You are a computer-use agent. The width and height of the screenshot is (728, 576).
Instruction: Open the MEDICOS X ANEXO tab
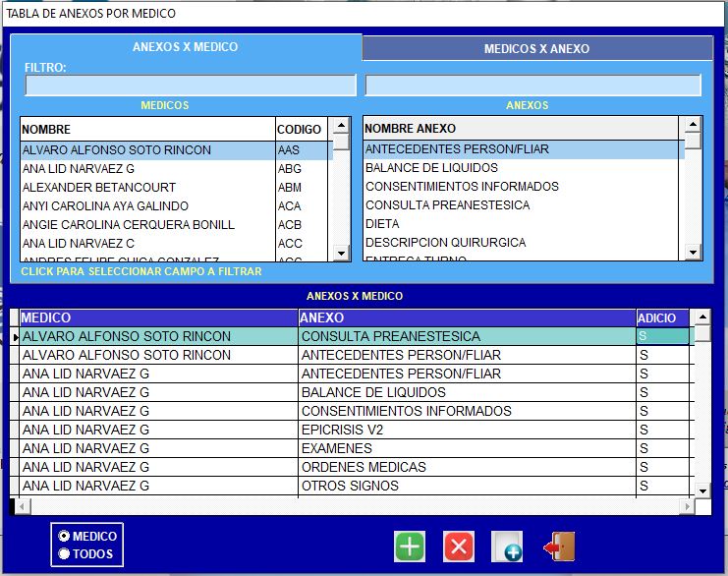(x=537, y=49)
